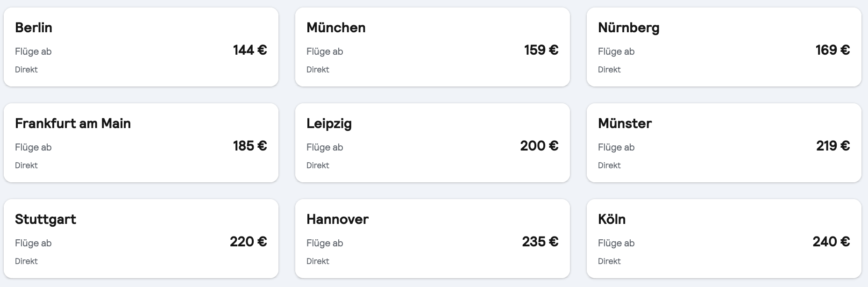Click the 159 € München fare

click(541, 50)
